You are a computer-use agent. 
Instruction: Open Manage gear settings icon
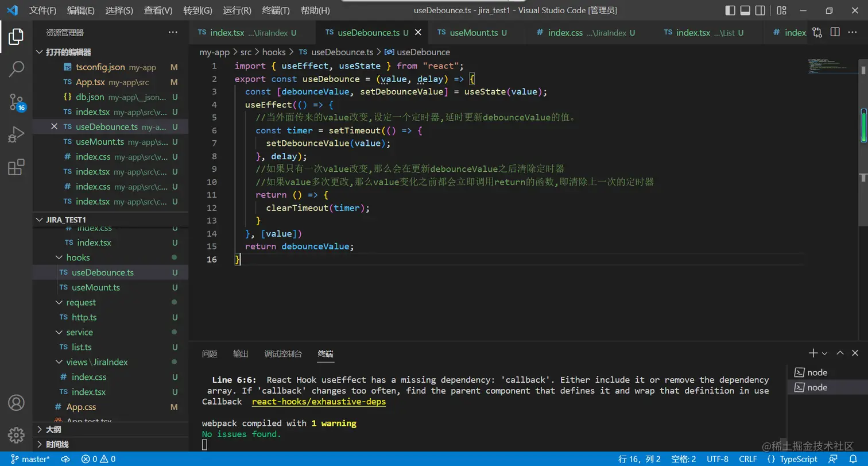point(16,434)
